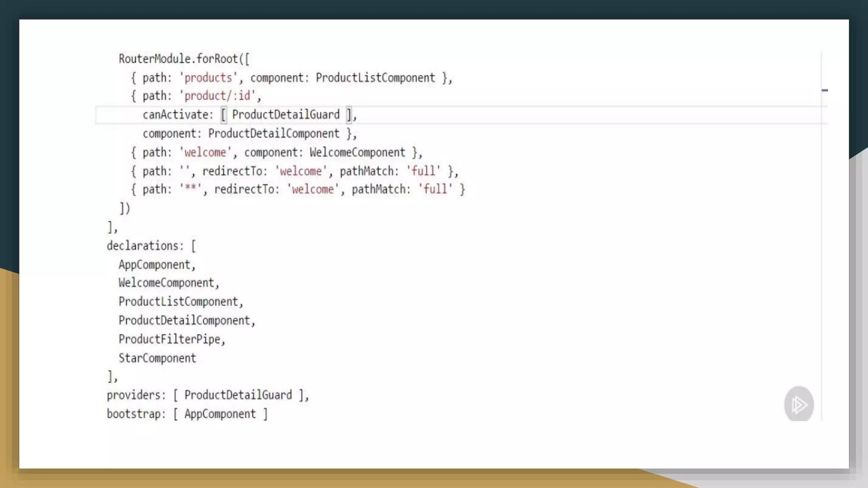Click 'component: ProductDetailComponent' in the route definition
The height and width of the screenshot is (488, 868).
pyautogui.click(x=241, y=134)
